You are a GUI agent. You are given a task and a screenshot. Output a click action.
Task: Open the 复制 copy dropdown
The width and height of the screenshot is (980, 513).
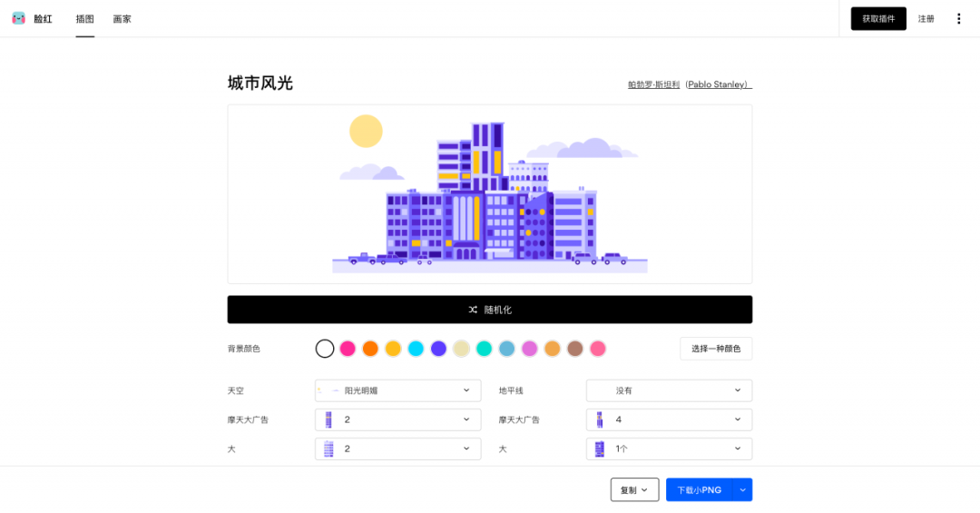[634, 490]
